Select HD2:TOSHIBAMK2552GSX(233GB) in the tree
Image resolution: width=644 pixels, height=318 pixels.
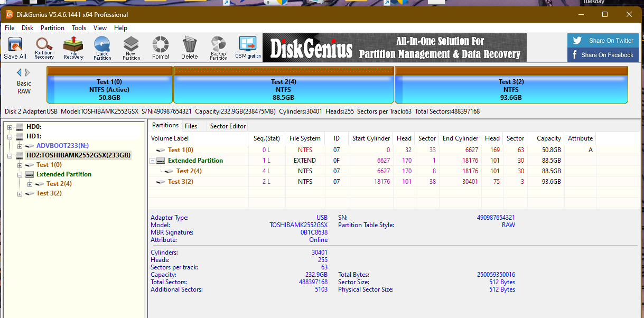[78, 155]
